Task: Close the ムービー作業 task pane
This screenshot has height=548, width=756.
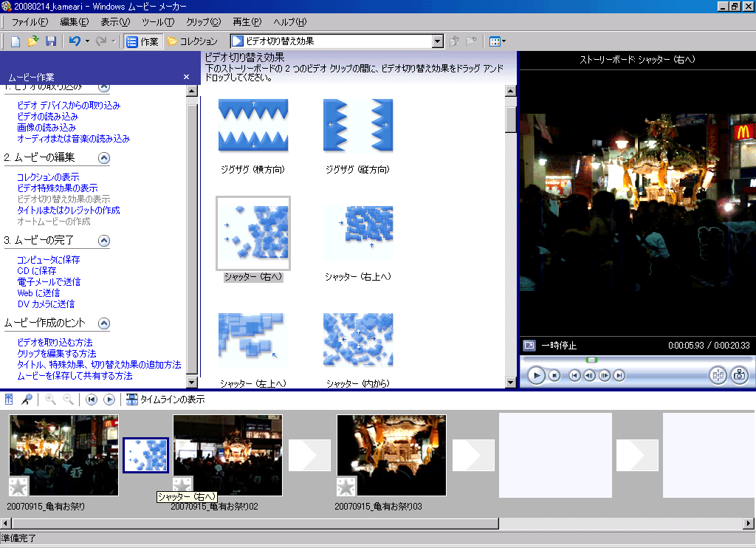Action: pyautogui.click(x=186, y=77)
